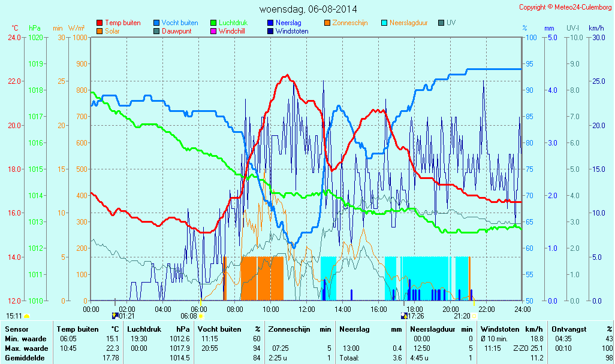Click the Windstoten legend label
615x364 pixels.
point(292,31)
